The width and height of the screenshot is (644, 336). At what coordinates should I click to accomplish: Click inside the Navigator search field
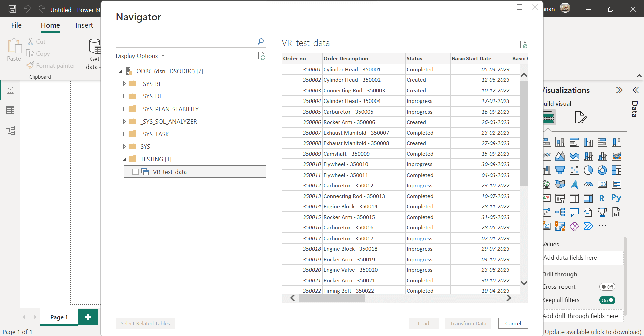coord(186,41)
